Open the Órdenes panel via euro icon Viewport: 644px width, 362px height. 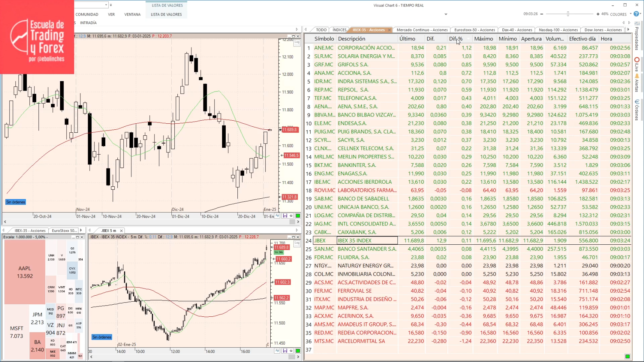(637, 102)
